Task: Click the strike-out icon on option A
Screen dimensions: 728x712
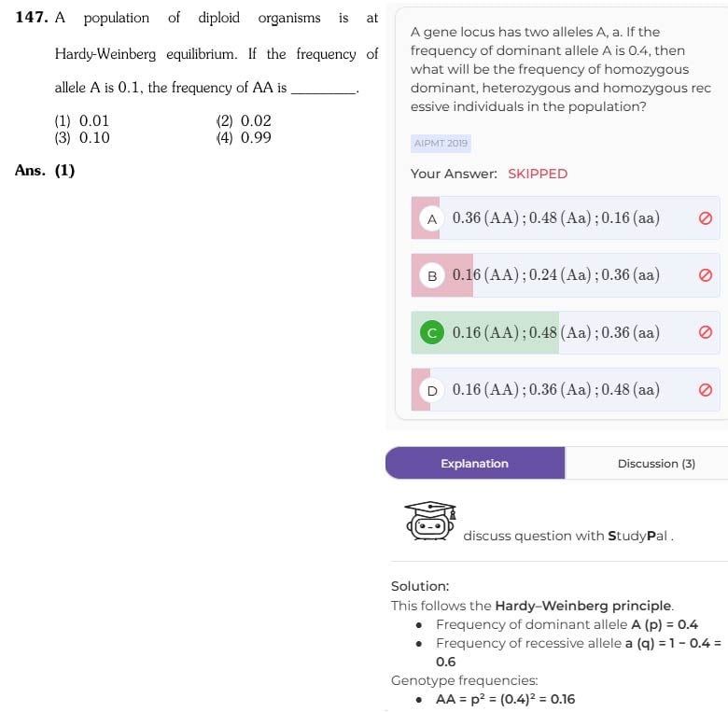Action: click(x=706, y=218)
